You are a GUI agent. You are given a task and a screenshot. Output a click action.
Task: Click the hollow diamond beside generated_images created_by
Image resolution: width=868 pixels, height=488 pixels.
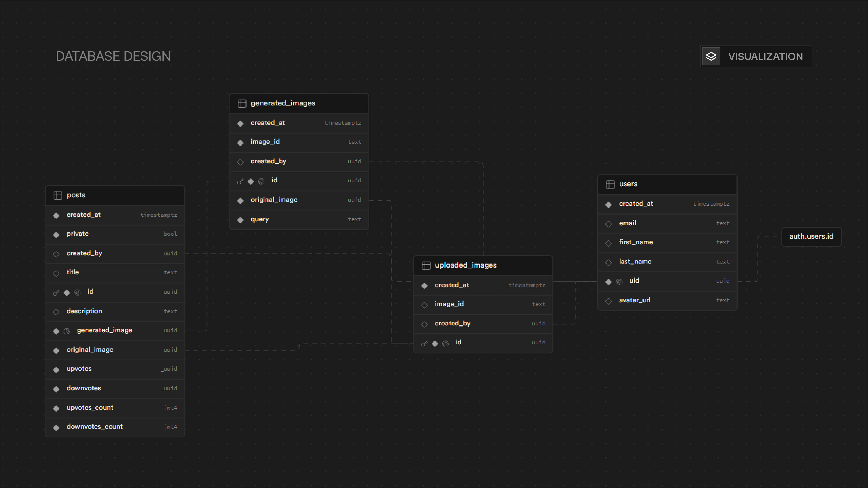pos(240,162)
